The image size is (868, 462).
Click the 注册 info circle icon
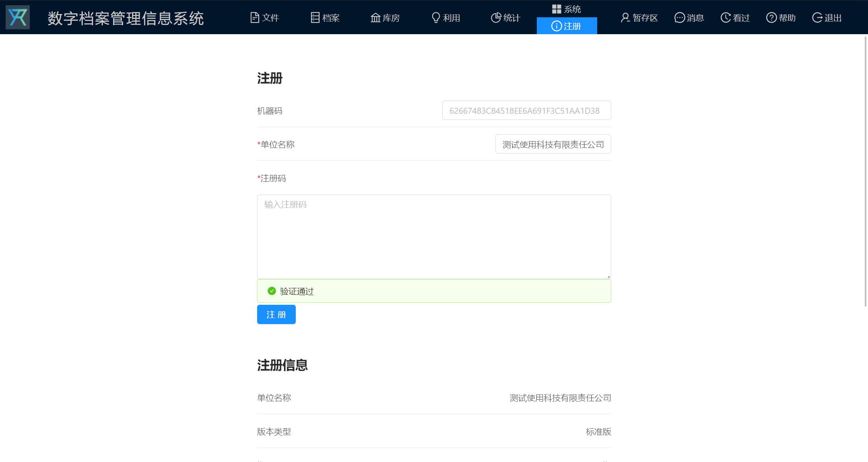coord(557,26)
